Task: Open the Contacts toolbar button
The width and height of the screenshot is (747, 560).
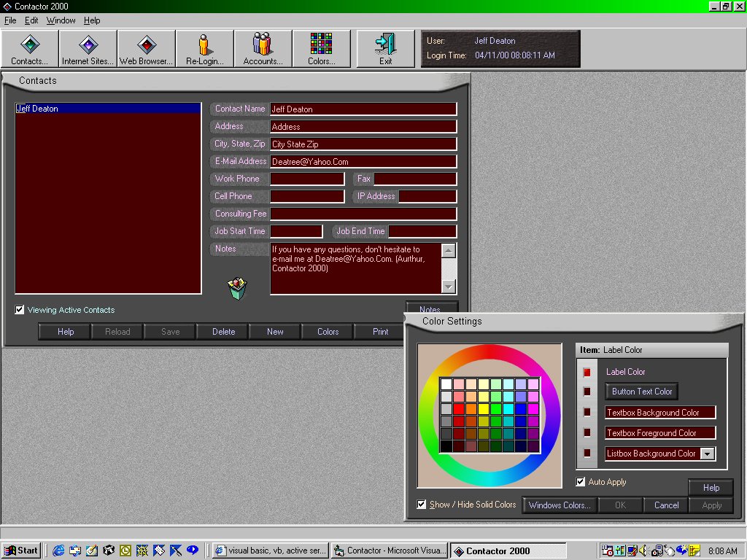Action: pos(30,49)
